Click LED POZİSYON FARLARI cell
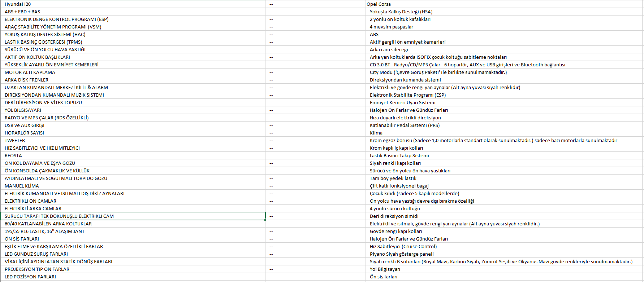This screenshot has width=644, height=282. tap(133, 277)
